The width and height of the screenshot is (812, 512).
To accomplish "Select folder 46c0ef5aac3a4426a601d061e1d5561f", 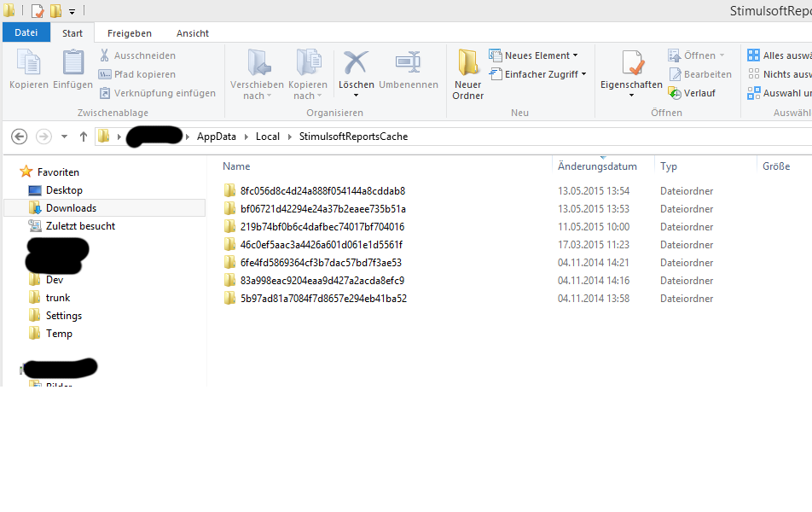I will (321, 245).
